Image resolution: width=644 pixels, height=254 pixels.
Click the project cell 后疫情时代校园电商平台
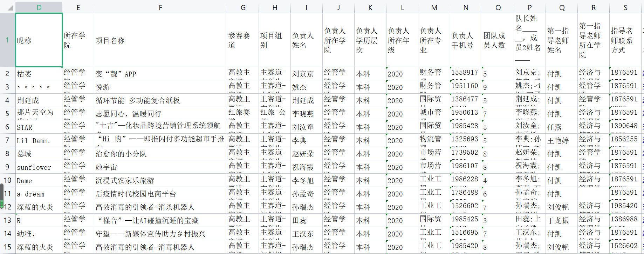tap(160, 194)
